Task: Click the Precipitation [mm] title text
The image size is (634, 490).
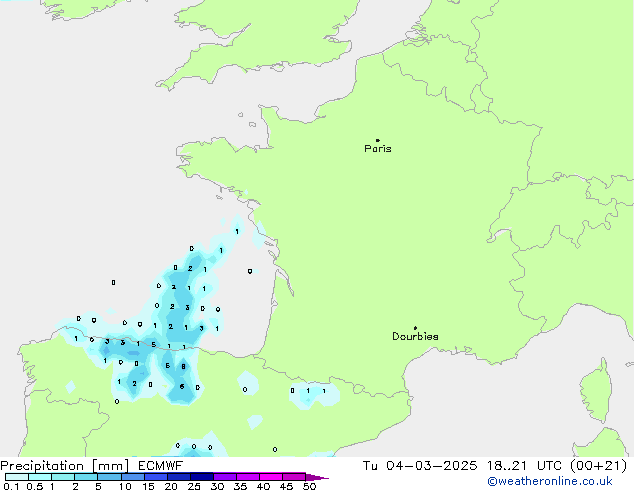Action: click(x=64, y=466)
